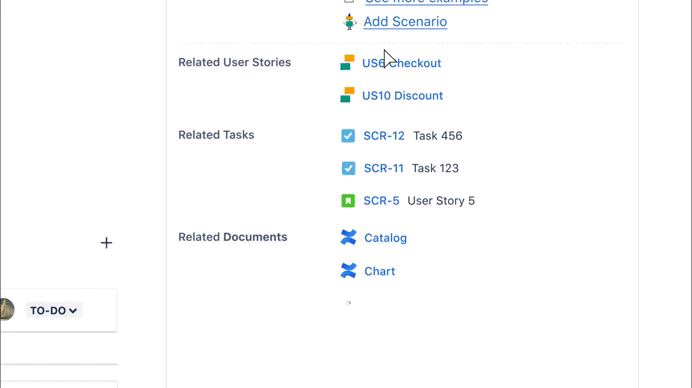Click the Related Tasks label
The width and height of the screenshot is (692, 388).
216,135
